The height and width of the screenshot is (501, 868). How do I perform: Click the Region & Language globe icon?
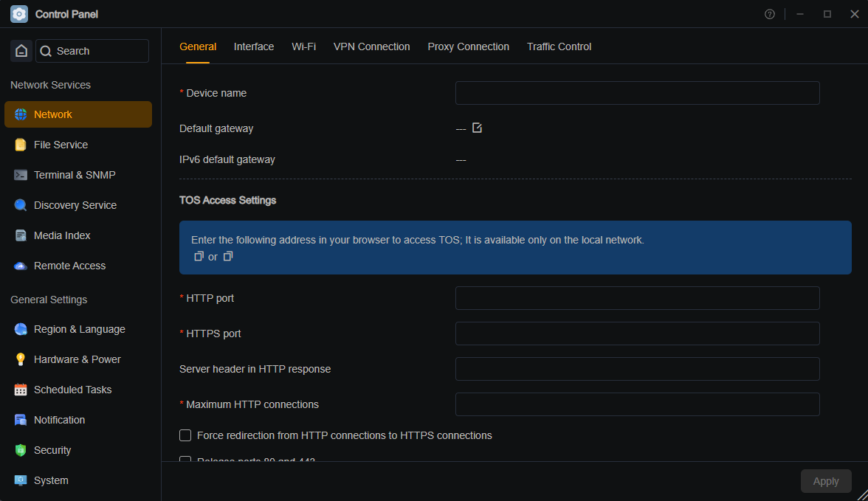[x=21, y=329]
